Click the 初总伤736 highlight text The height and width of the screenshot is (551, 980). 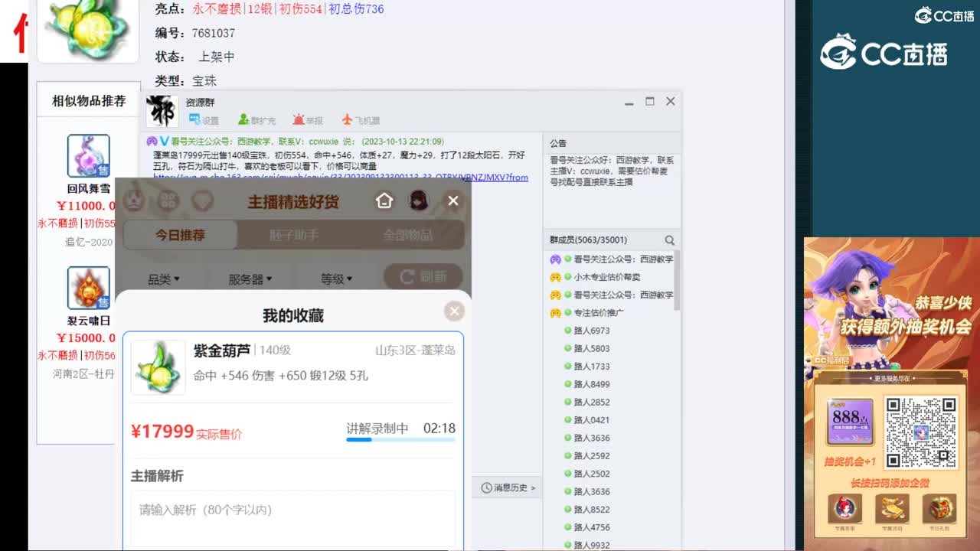click(x=356, y=9)
